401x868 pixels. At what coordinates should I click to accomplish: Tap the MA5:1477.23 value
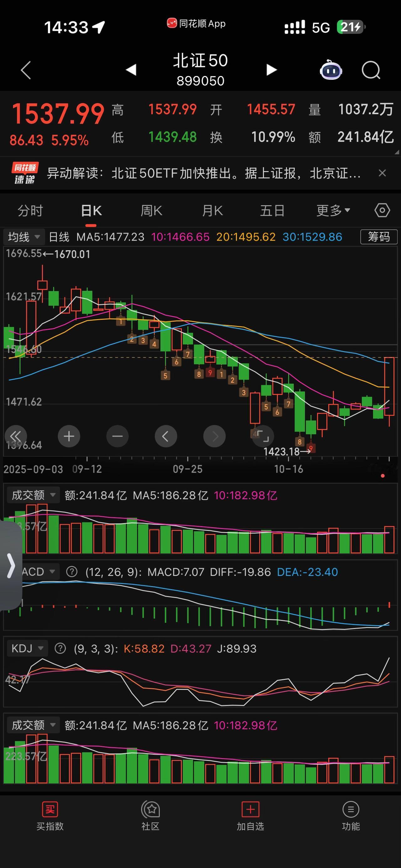(x=110, y=237)
